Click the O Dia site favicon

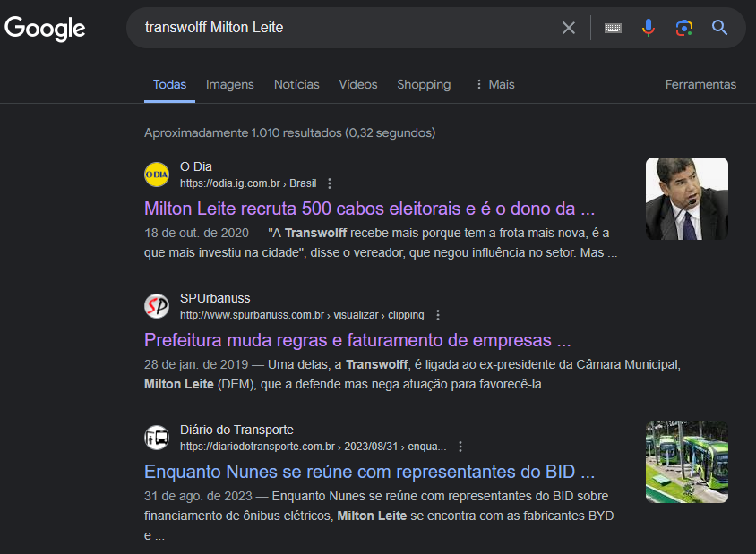tap(157, 175)
